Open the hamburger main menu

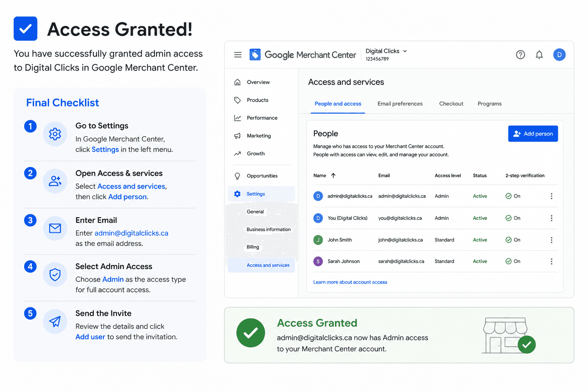238,55
